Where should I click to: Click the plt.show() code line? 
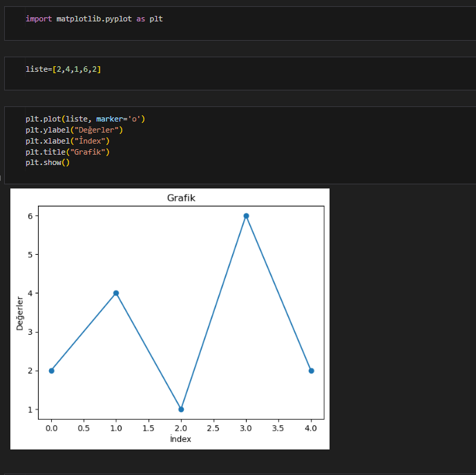[48, 162]
